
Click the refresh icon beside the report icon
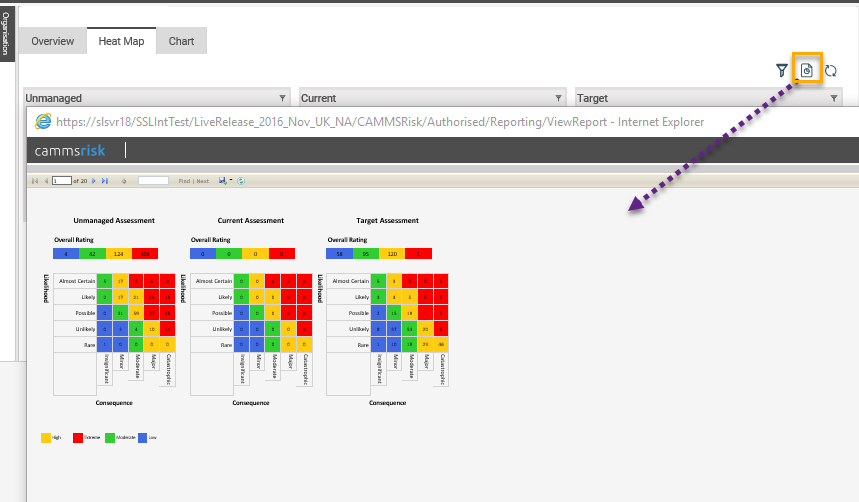coord(830,70)
